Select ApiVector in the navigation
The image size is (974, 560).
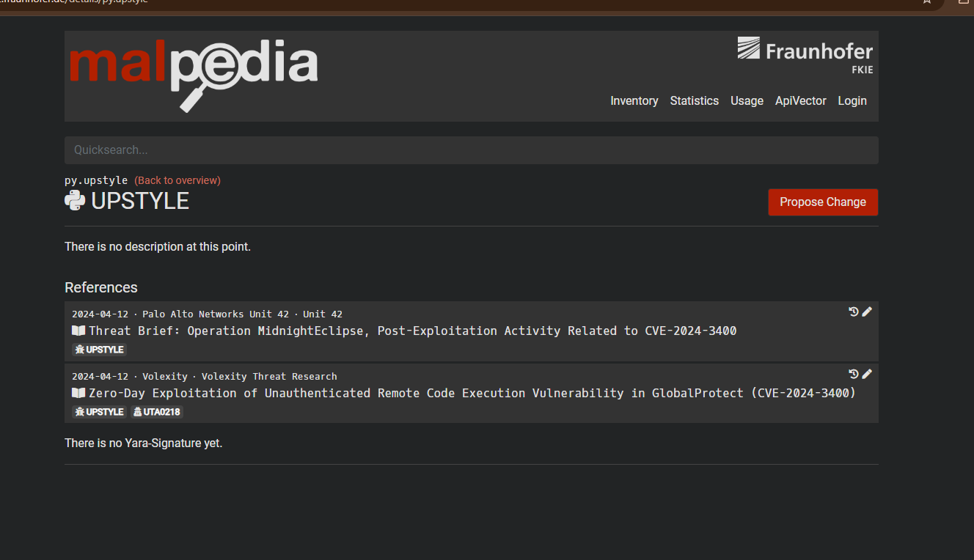click(801, 100)
